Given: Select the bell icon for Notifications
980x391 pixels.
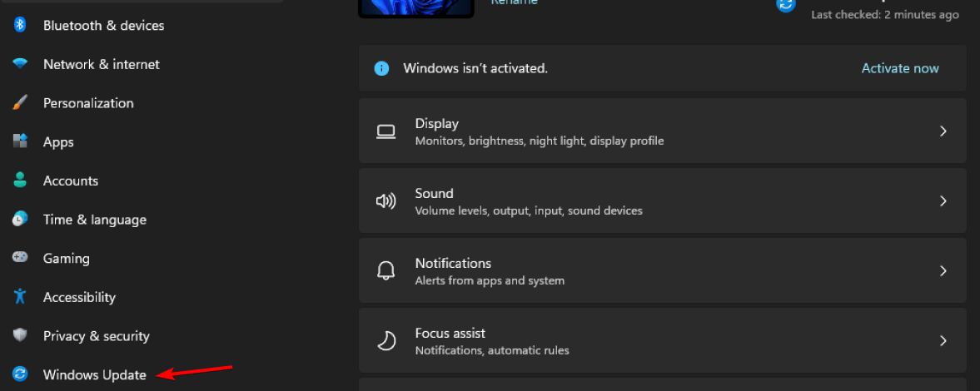Looking at the screenshot, I should click(386, 271).
